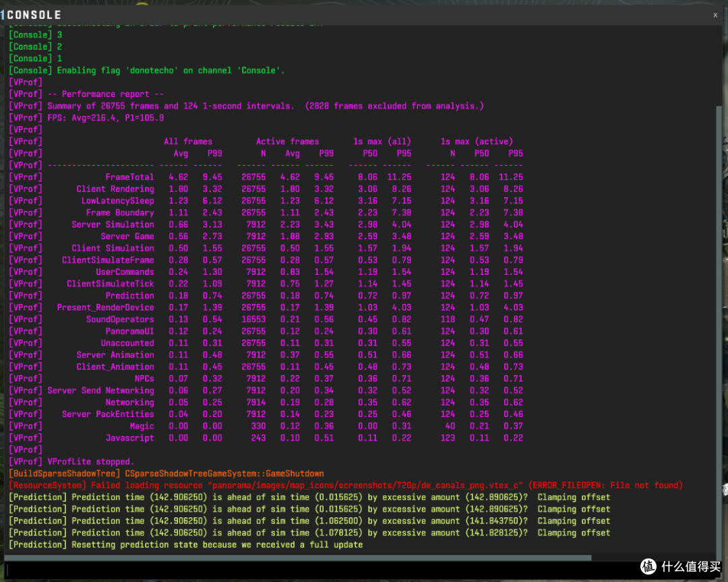Close the console window with the x
728x582 pixels.
pyautogui.click(x=715, y=15)
